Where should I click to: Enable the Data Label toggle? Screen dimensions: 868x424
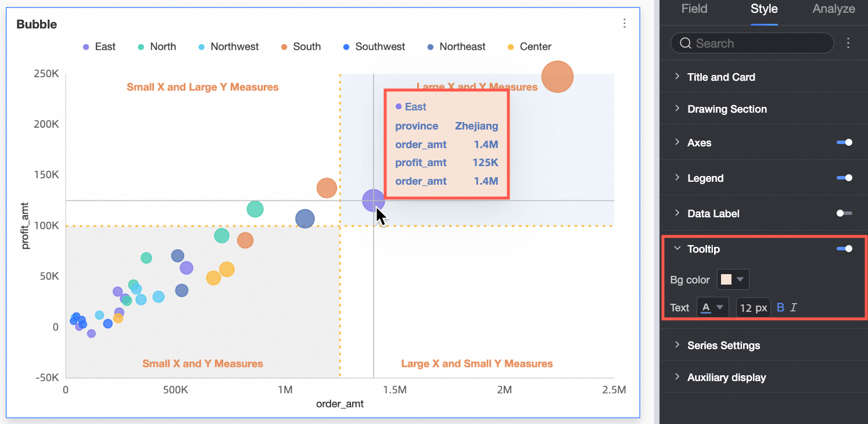[844, 213]
